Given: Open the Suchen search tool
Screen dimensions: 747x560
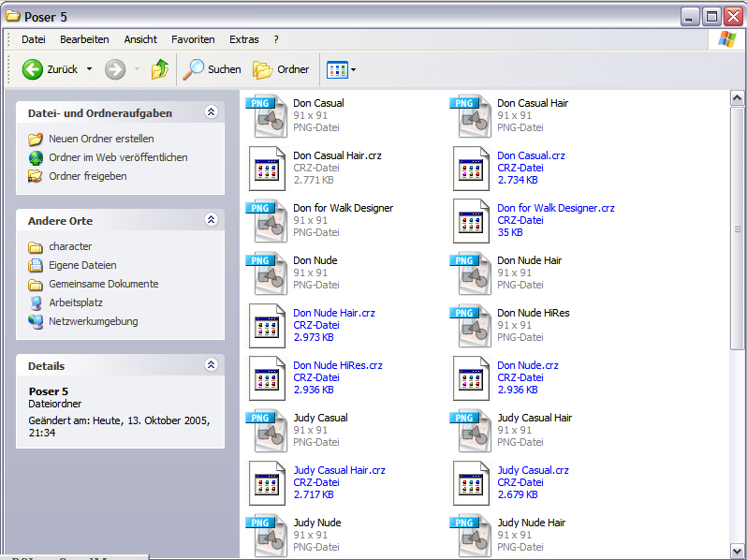Looking at the screenshot, I should point(212,69).
